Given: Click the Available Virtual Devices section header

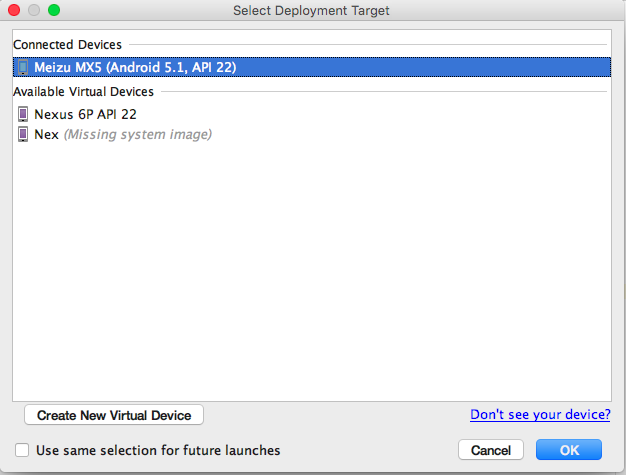Looking at the screenshot, I should (x=83, y=92).
